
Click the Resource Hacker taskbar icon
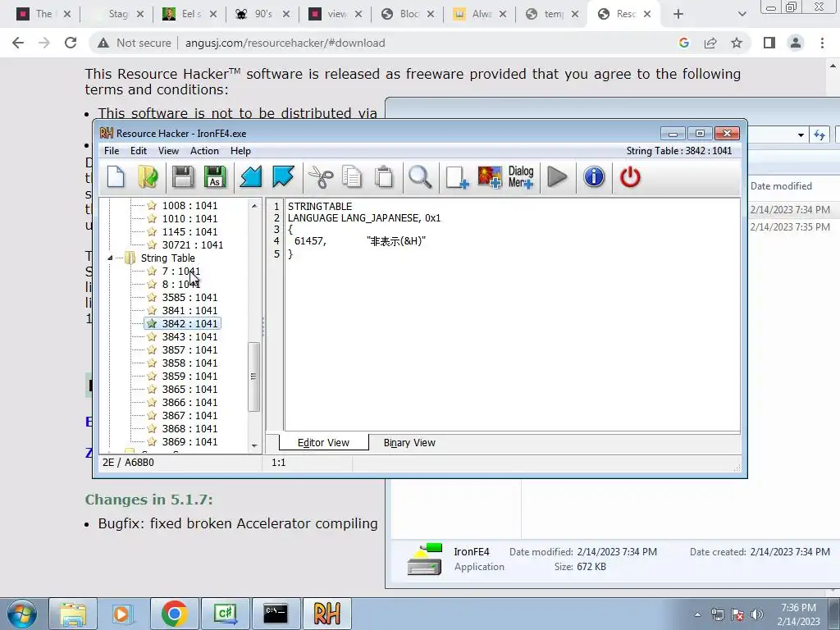coord(326,614)
